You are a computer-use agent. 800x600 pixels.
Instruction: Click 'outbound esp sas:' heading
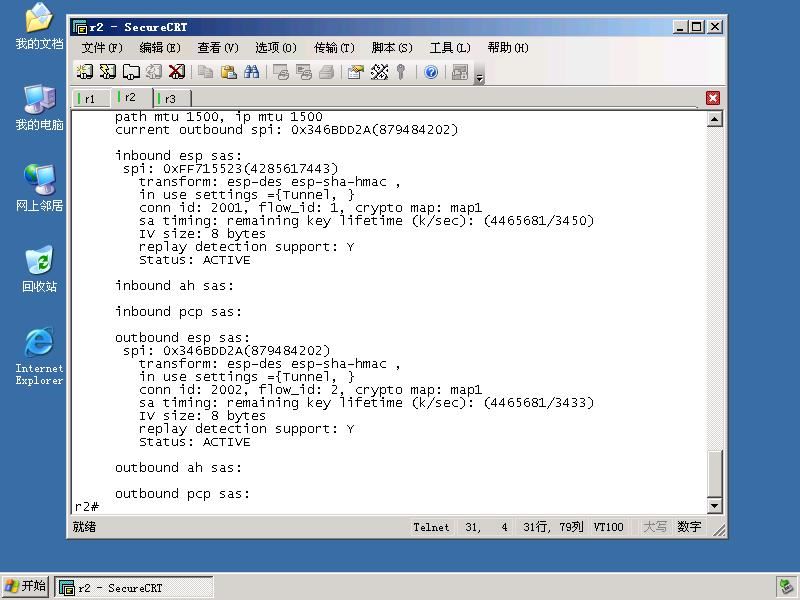(x=182, y=338)
